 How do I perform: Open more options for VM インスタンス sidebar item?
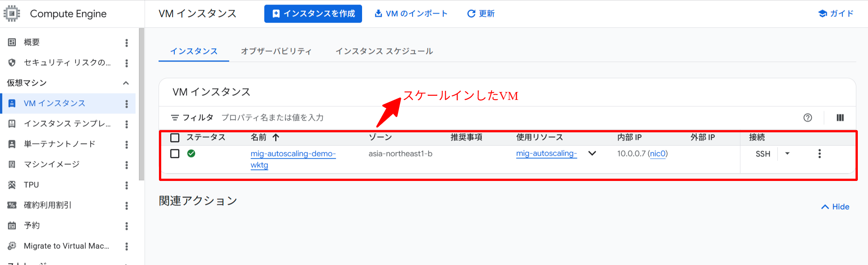(126, 104)
